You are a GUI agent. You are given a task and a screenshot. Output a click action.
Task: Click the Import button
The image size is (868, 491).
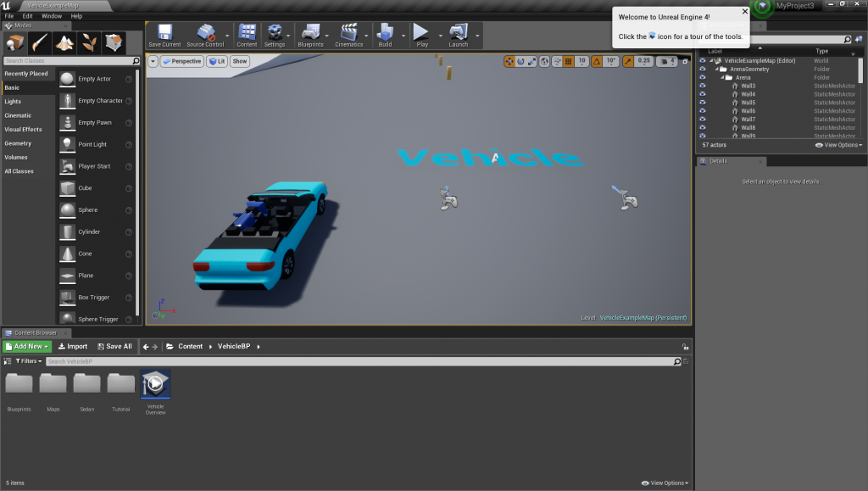coord(73,346)
